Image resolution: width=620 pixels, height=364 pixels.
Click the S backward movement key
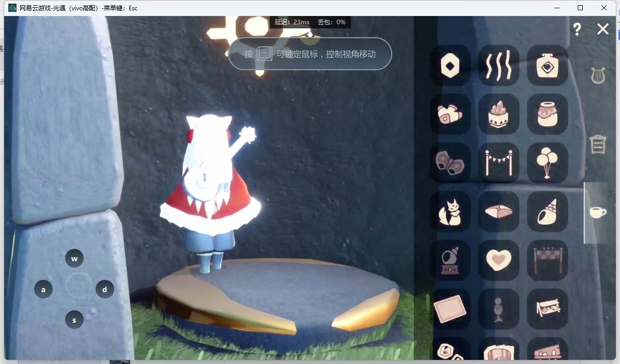point(74,320)
